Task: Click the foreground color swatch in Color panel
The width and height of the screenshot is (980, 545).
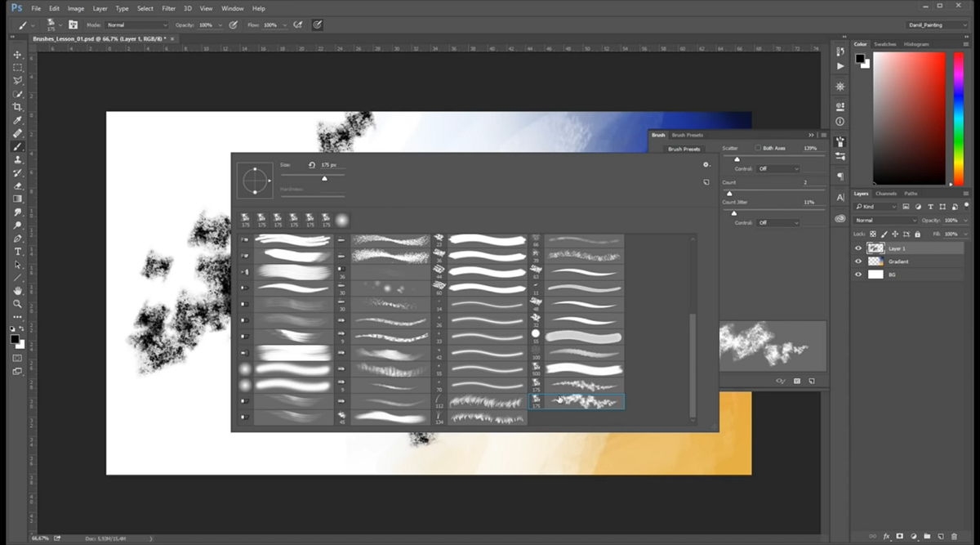Action: [860, 59]
